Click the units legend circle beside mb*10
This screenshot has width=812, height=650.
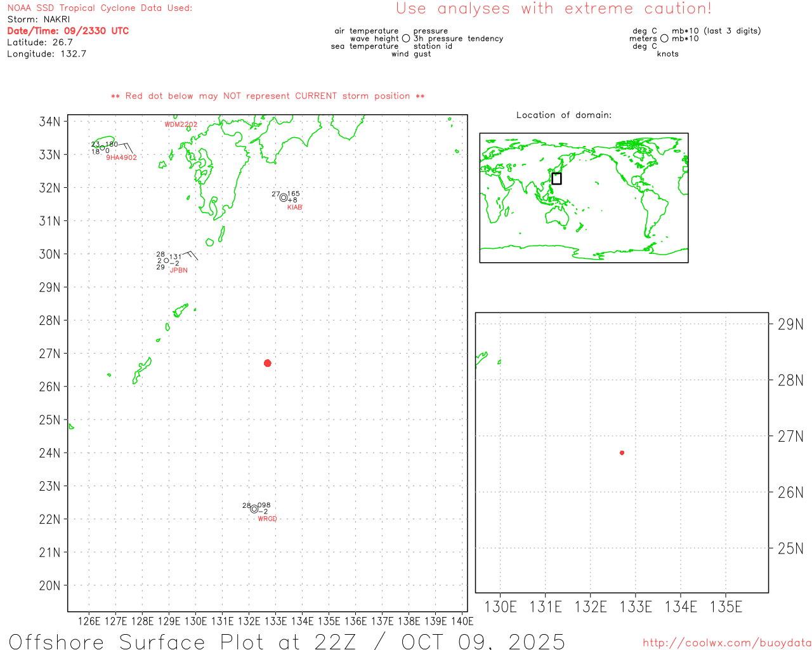(664, 39)
